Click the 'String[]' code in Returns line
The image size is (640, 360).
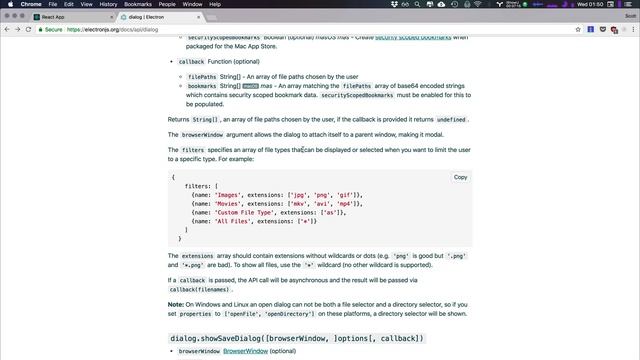[x=205, y=120]
